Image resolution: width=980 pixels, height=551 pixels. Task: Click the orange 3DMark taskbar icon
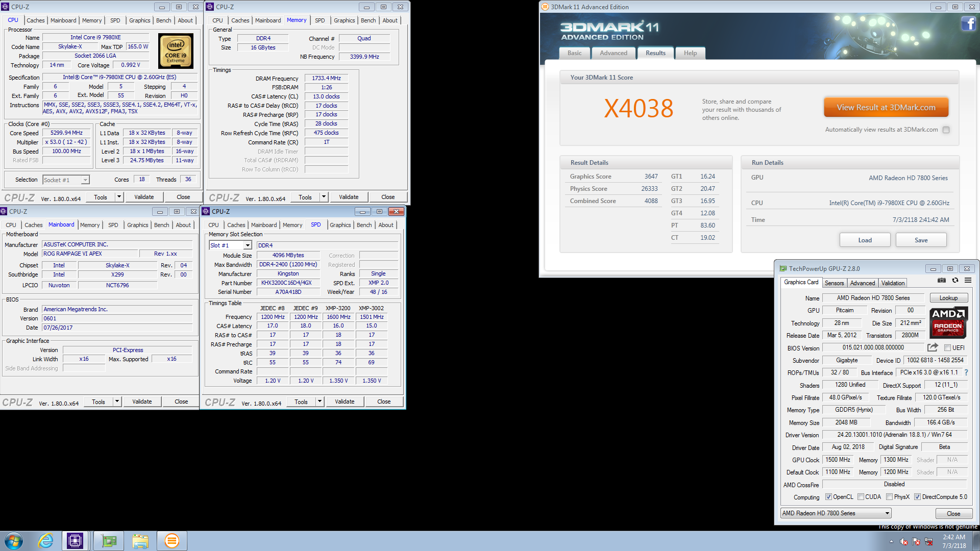(171, 541)
